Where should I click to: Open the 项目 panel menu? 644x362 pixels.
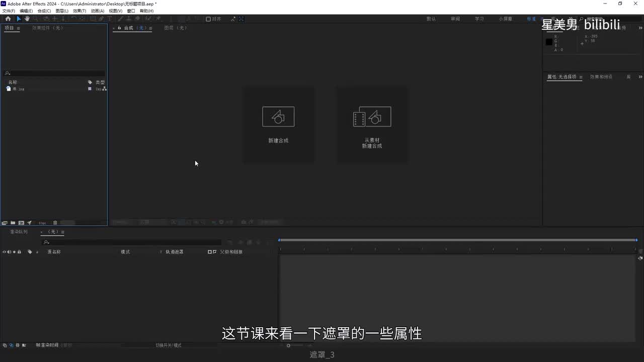point(19,28)
